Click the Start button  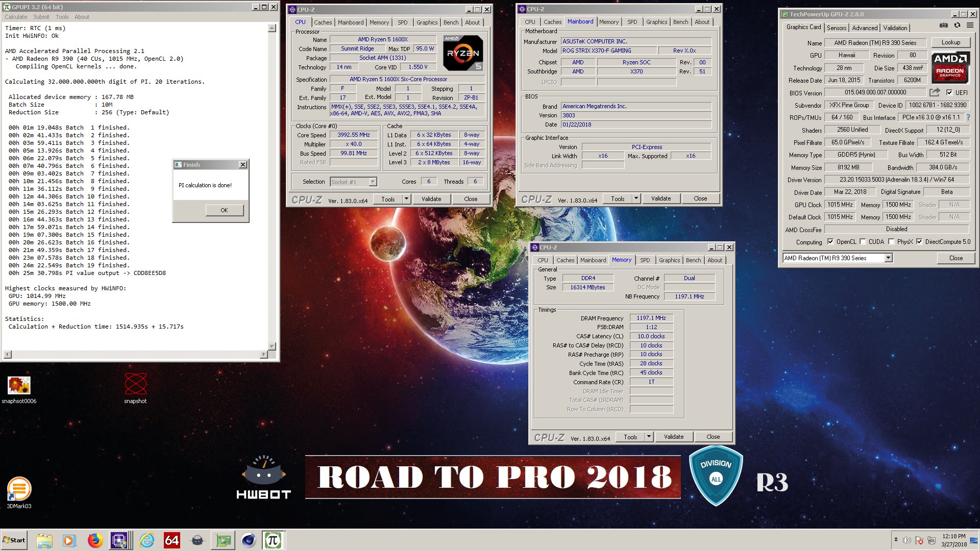coord(14,540)
